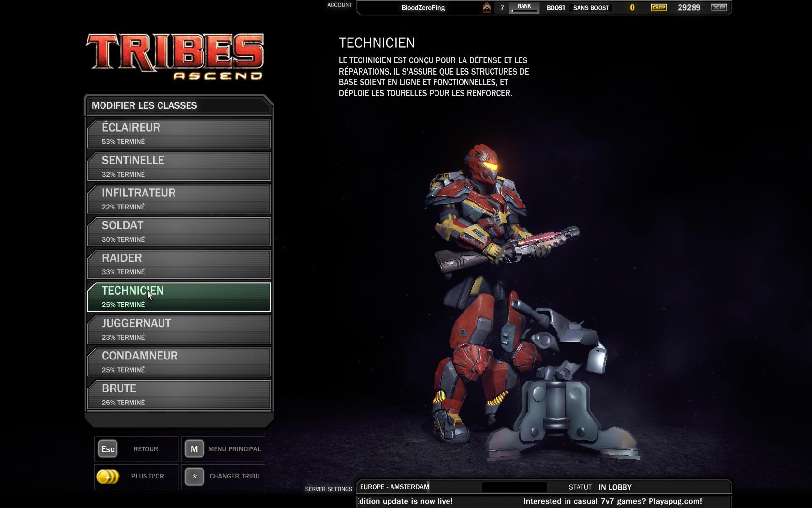Image resolution: width=812 pixels, height=508 pixels.
Task: Select the Raider class
Action: [x=179, y=264]
